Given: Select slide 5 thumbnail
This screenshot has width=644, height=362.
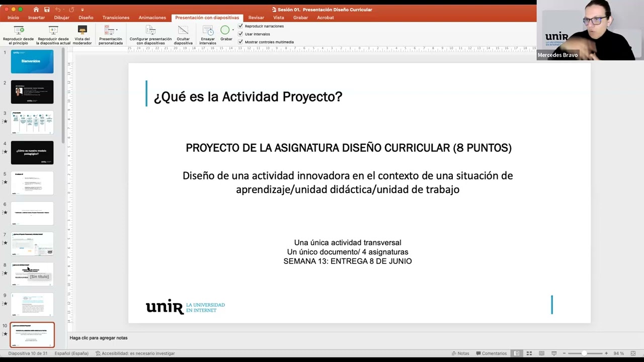Looking at the screenshot, I should pyautogui.click(x=32, y=183).
